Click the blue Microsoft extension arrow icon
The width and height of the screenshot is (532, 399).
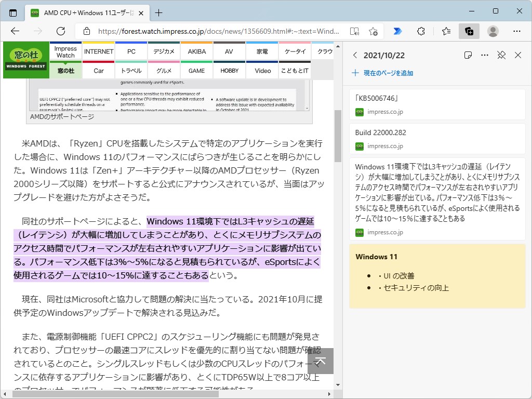tap(397, 31)
